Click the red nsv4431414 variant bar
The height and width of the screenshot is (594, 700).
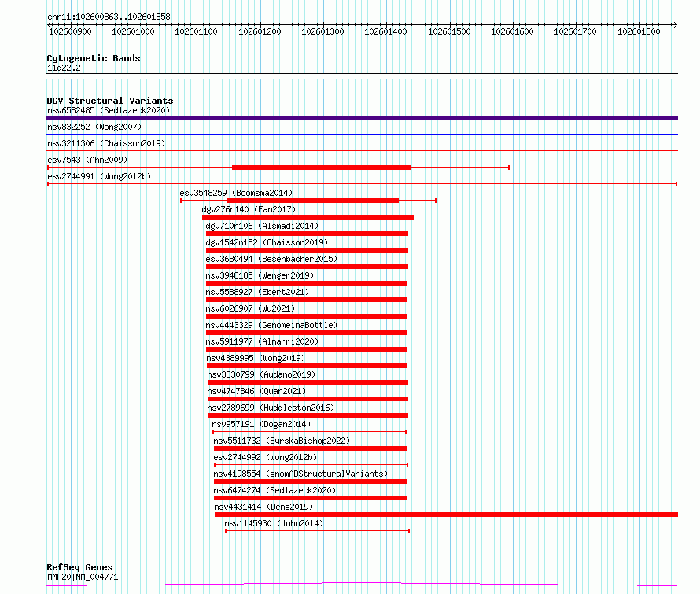446,515
